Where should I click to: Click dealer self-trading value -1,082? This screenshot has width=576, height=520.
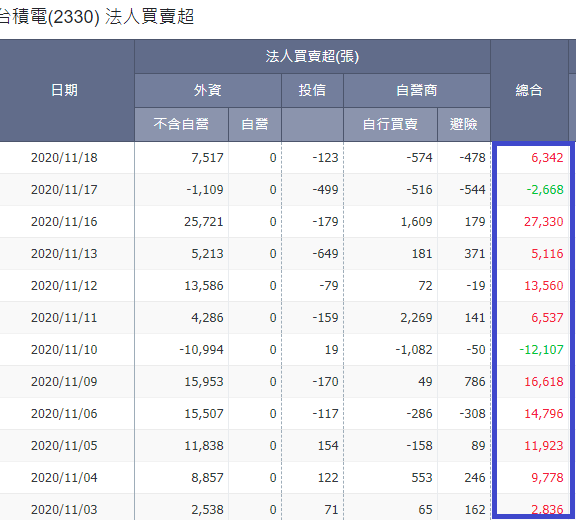coord(414,350)
